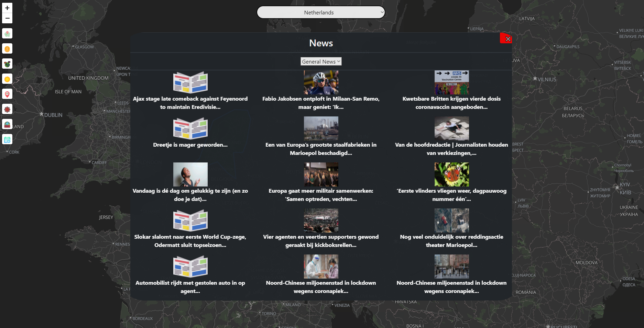Open the blue calendar icon

click(7, 139)
